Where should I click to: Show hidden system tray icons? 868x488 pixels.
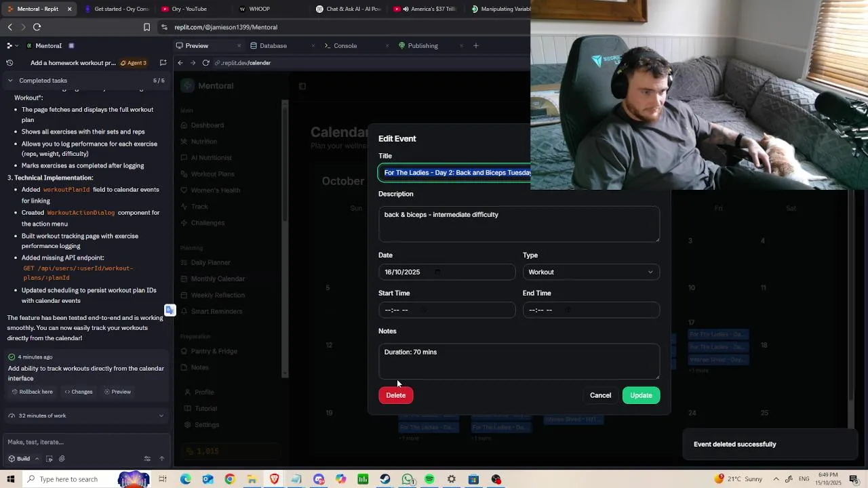tap(776, 479)
